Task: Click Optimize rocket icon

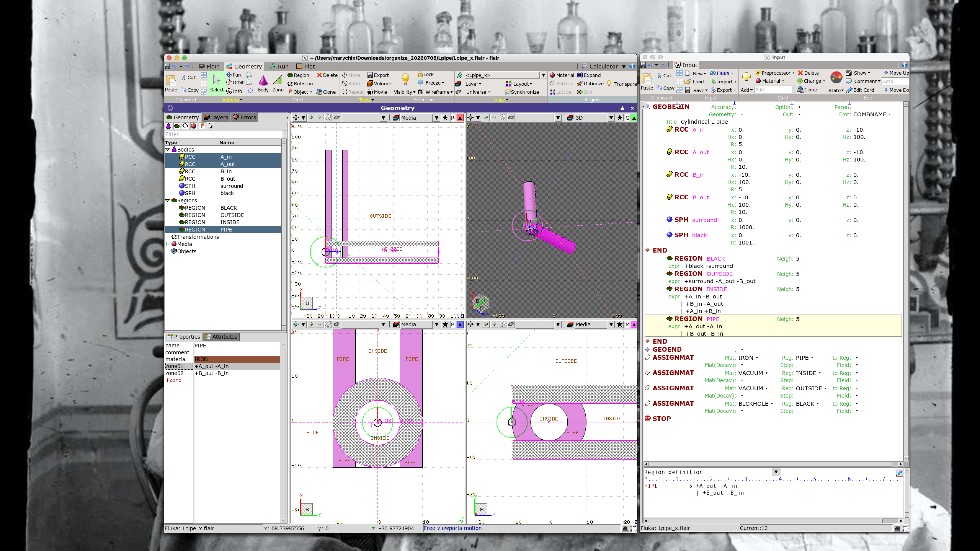Action: pos(590,83)
